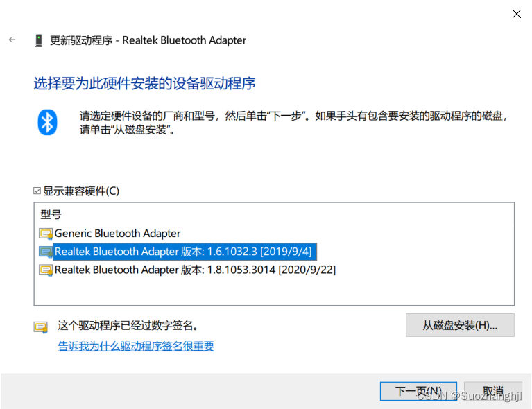This screenshot has width=532, height=409.
Task: Click the device icon beside 更新驱动程序 title
Action: click(39, 40)
